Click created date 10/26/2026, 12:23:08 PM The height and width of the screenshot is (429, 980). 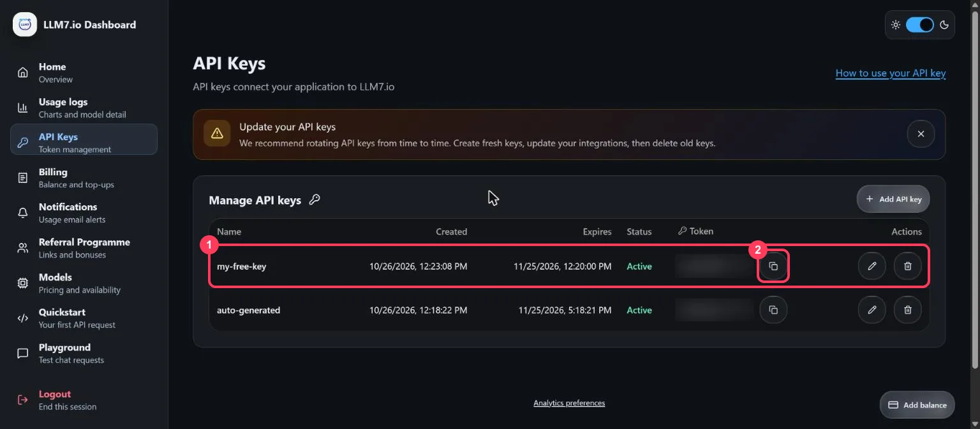(x=419, y=266)
